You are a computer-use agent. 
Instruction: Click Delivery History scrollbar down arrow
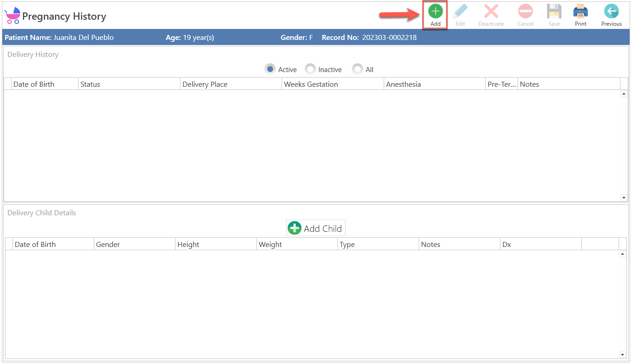pos(624,197)
